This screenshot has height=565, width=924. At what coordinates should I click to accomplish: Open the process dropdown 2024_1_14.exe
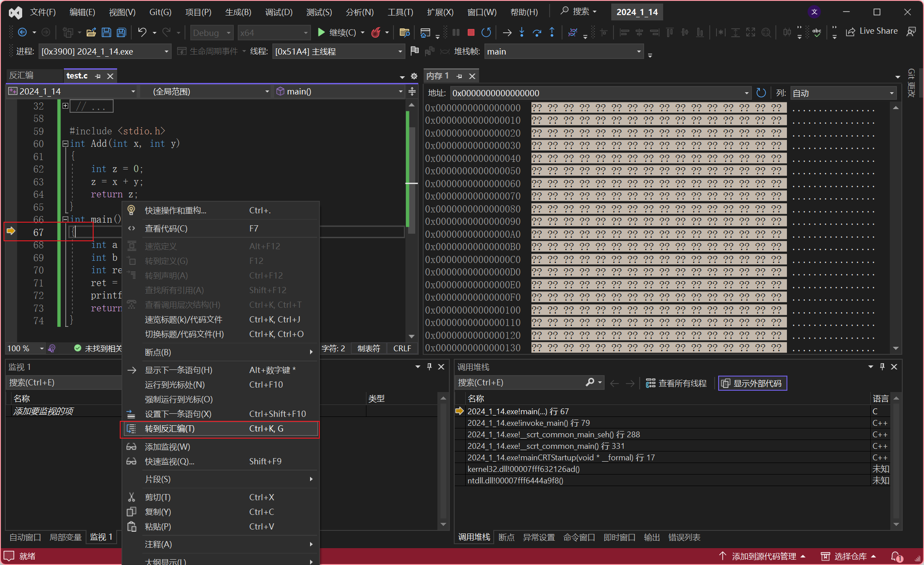(x=105, y=51)
